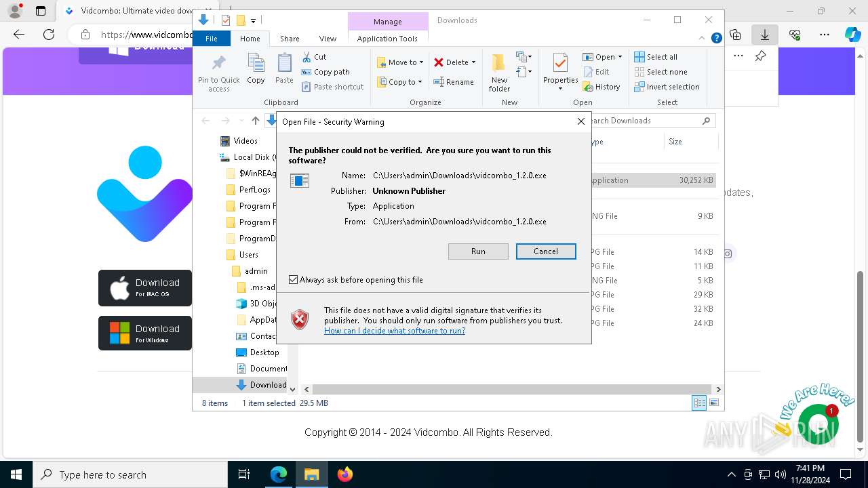This screenshot has width=868, height=488.
Task: Select Desktop in navigation tree
Action: tap(258, 352)
